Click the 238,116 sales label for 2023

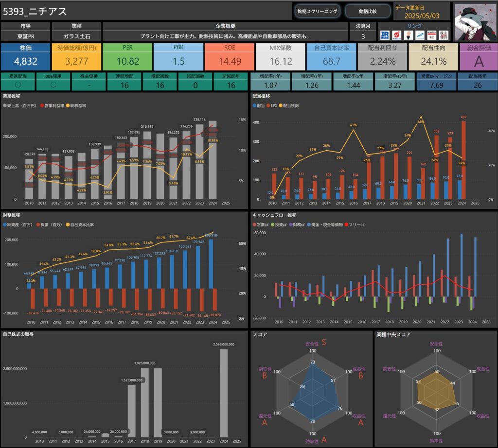click(199, 120)
